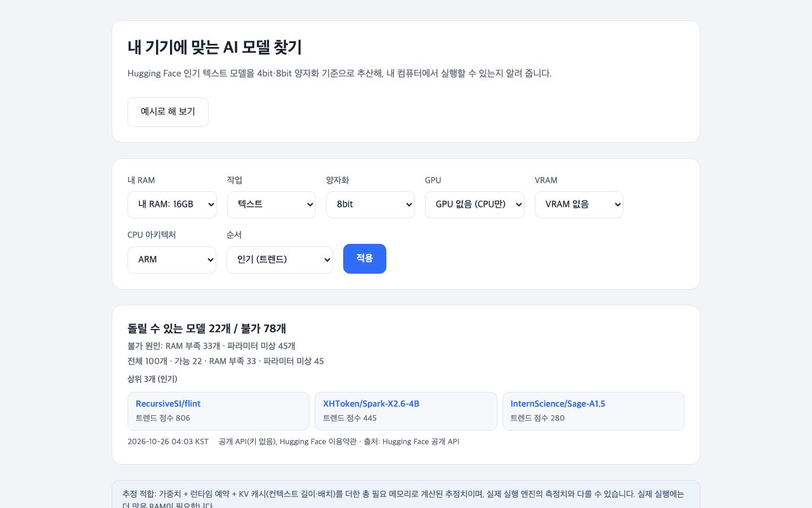Screen dimensions: 812x508
Task: Open the VRAM dropdown 'VRAM 없음'
Action: 579,204
